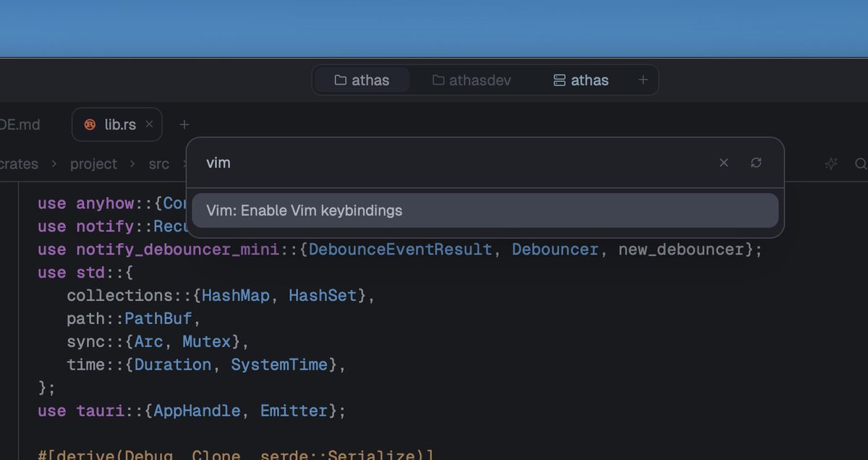
Task: Click DebounceEventResult in the code
Action: 401,250
